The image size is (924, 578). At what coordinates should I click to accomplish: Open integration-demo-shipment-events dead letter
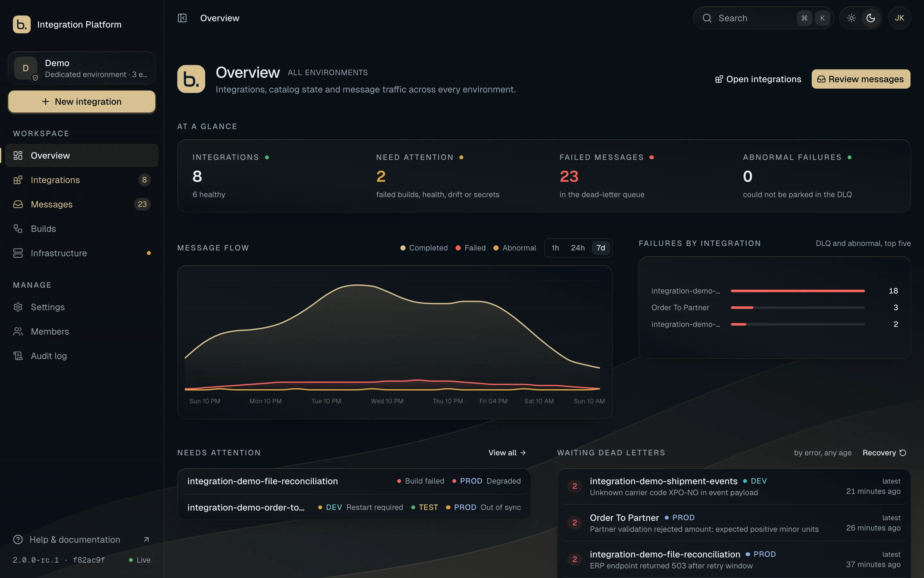(733, 486)
